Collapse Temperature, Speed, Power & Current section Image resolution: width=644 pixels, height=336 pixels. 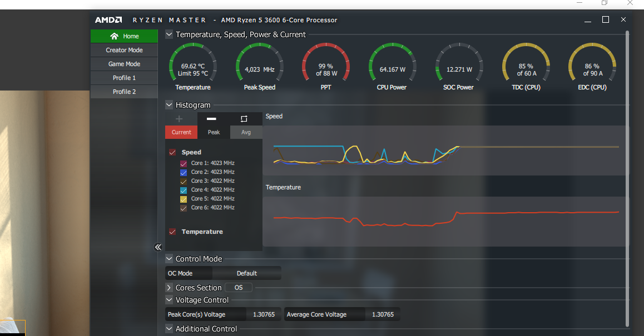click(x=169, y=34)
